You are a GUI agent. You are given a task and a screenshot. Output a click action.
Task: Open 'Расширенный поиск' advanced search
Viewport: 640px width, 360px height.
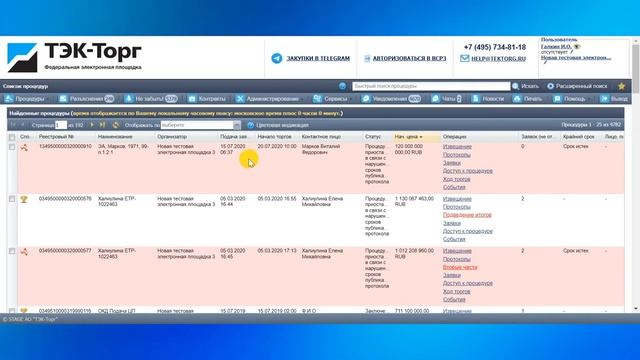pyautogui.click(x=577, y=86)
